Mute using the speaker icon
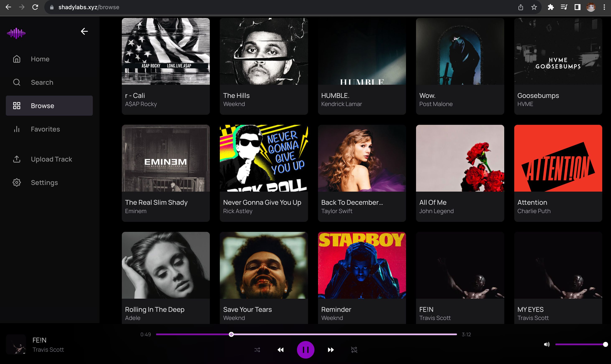Viewport: 611px width, 364px height. click(x=546, y=344)
